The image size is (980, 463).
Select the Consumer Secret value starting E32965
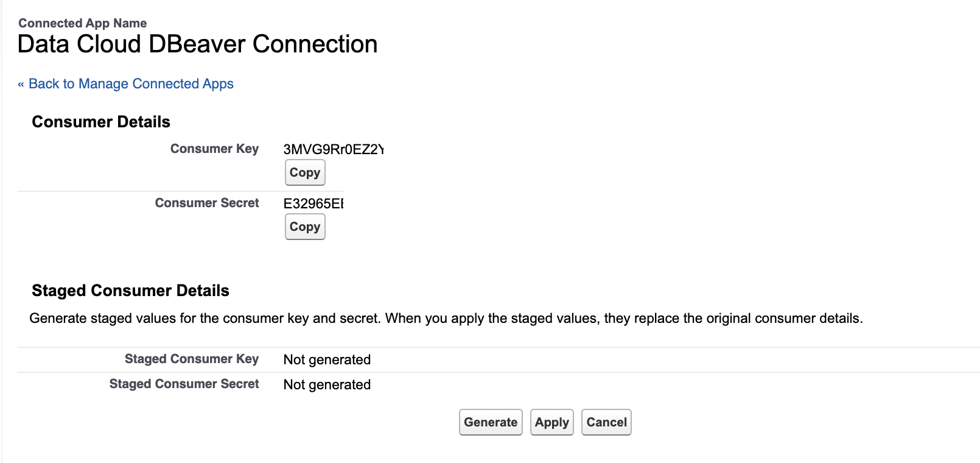tap(313, 203)
